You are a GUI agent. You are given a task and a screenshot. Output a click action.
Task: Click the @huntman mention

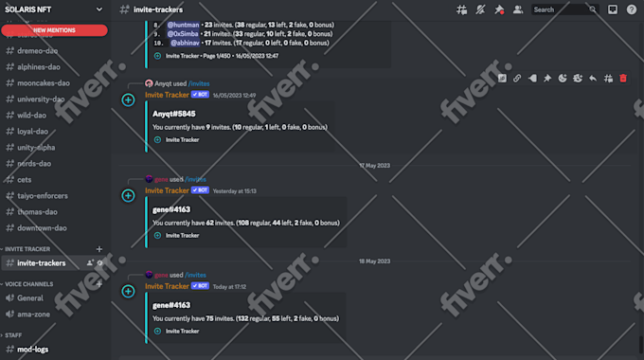click(x=183, y=25)
